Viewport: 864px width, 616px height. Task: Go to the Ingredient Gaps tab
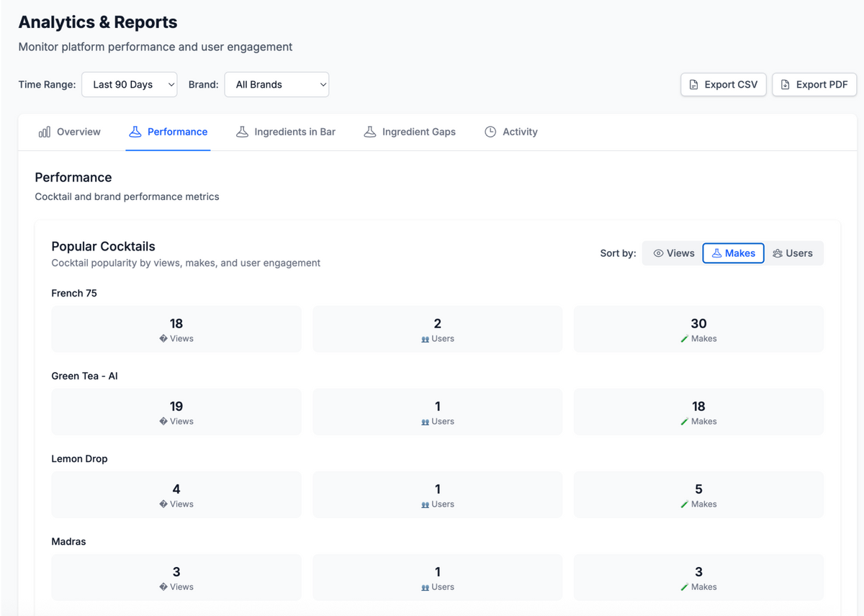[x=410, y=132]
